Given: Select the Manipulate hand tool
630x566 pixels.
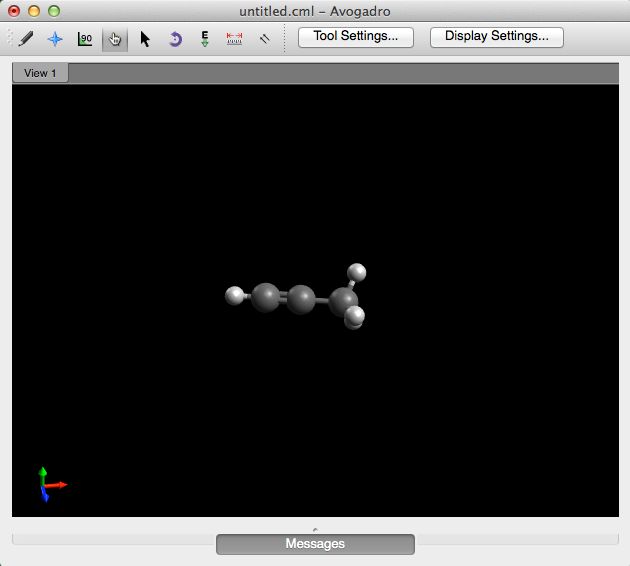Looking at the screenshot, I should pyautogui.click(x=114, y=39).
